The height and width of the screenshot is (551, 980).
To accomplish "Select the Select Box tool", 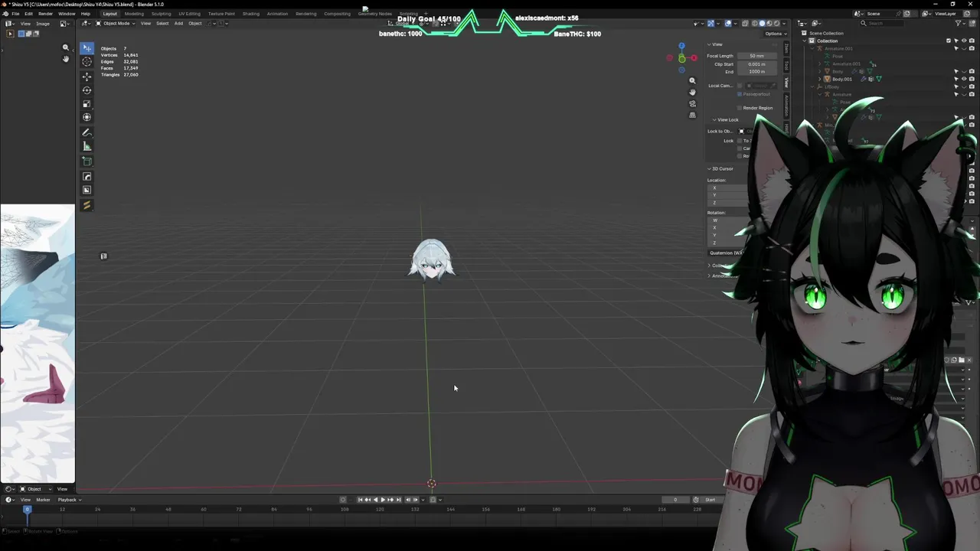I will point(87,48).
